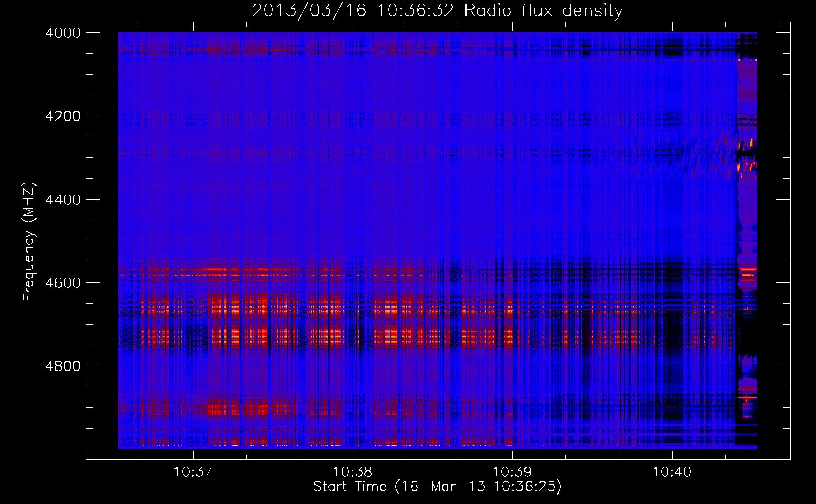The width and height of the screenshot is (816, 504).
Task: Click the 10:39 time axis label
Action: tap(512, 472)
